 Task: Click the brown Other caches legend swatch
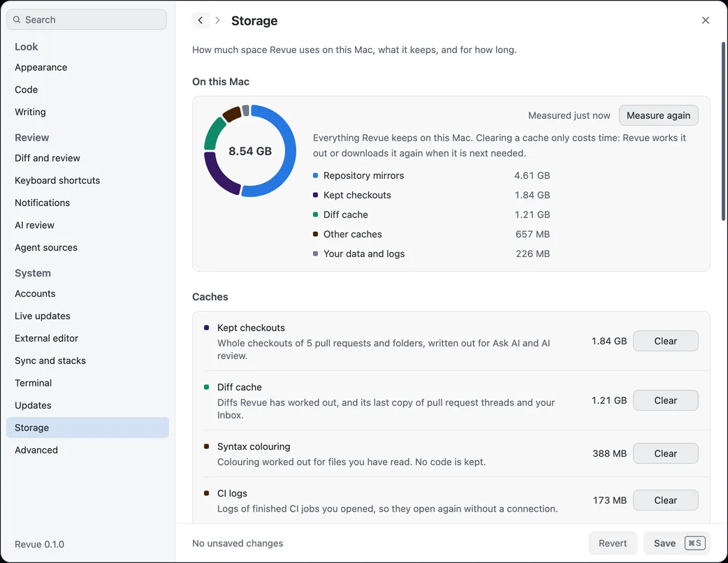click(315, 234)
